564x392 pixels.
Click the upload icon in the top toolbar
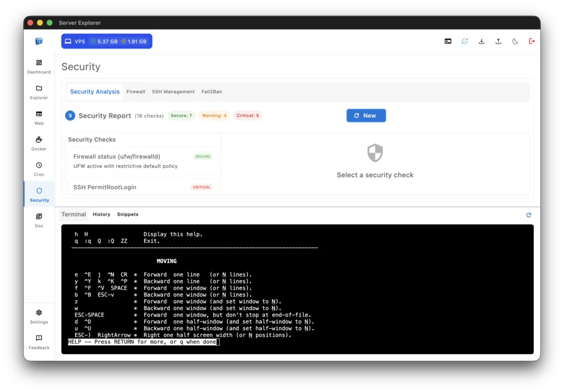tap(498, 41)
